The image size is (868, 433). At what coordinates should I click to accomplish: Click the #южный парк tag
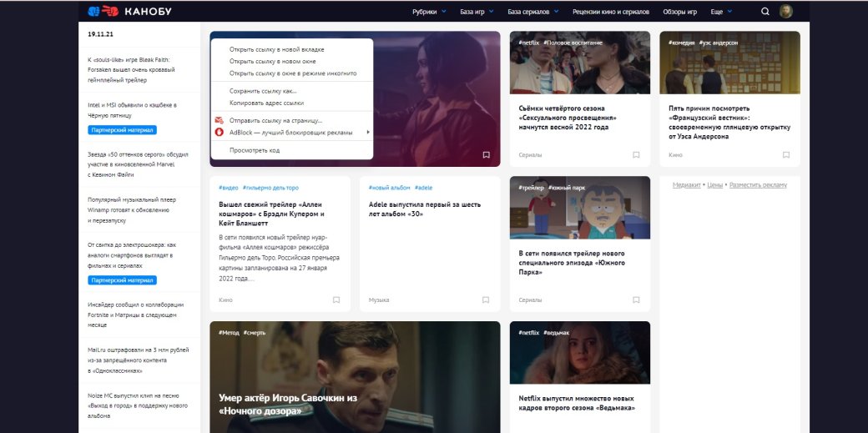(567, 188)
